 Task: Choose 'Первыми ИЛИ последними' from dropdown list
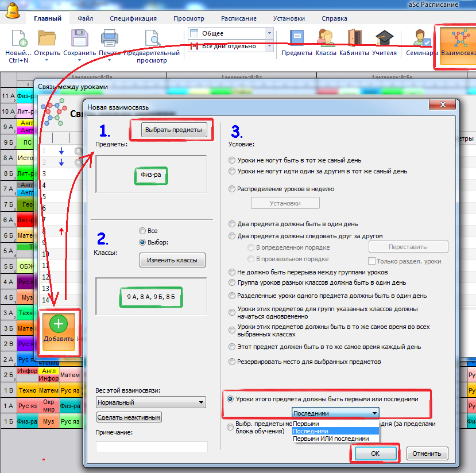(331, 438)
